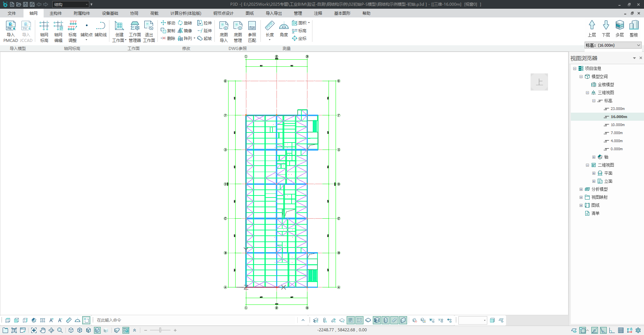Collapse the 三维视图 tree node
Image resolution: width=644 pixels, height=335 pixels.
(587, 93)
